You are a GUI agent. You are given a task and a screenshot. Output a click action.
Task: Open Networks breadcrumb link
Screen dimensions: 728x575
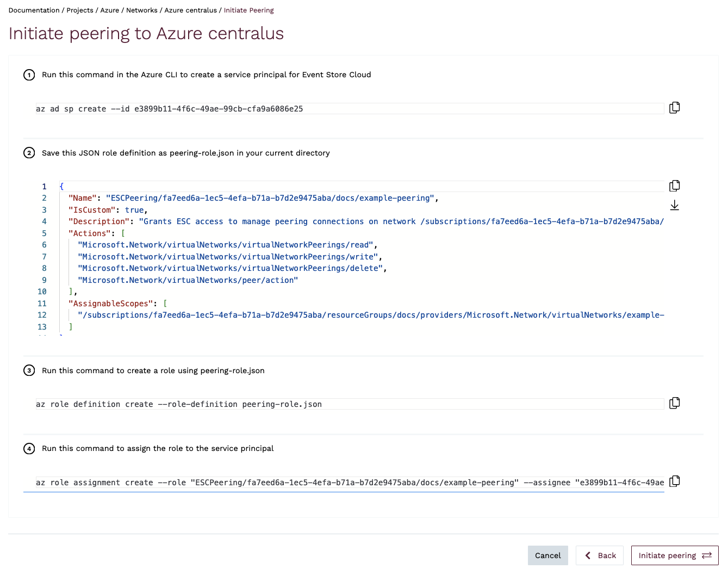(x=141, y=10)
